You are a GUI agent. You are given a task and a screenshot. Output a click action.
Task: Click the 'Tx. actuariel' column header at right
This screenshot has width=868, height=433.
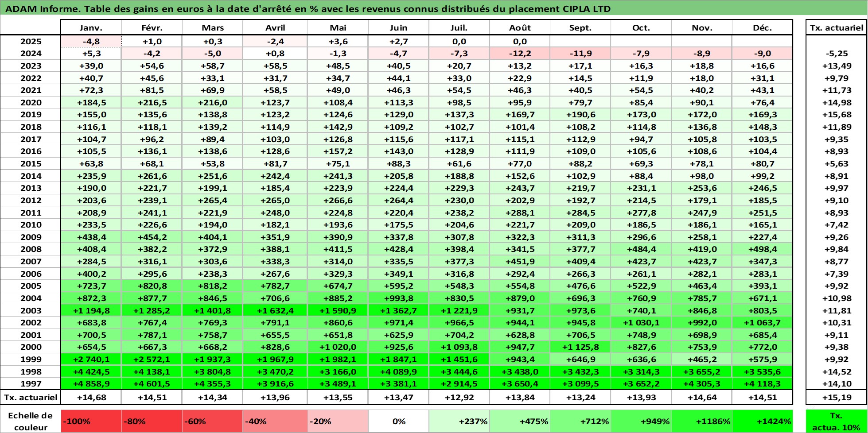tap(836, 27)
